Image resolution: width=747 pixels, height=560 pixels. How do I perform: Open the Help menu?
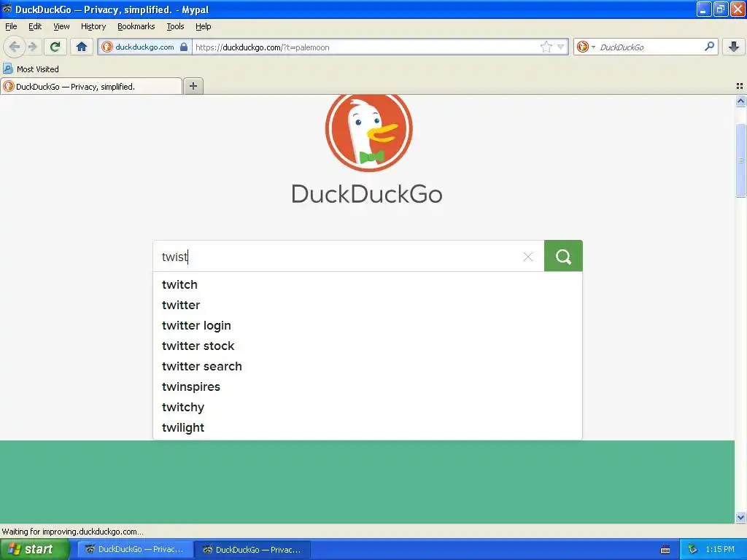[203, 26]
